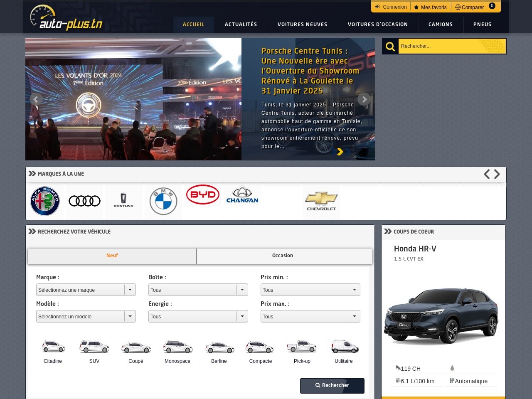Open the BMW brand logo
The width and height of the screenshot is (532, 399).
point(163,201)
